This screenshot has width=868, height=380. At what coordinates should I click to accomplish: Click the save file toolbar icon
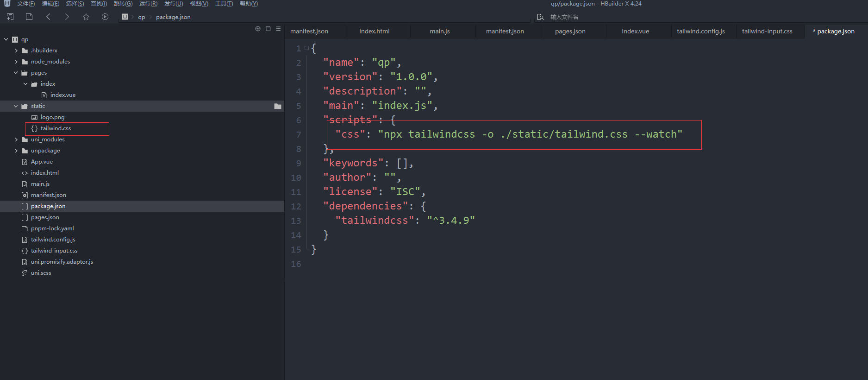coord(29,17)
